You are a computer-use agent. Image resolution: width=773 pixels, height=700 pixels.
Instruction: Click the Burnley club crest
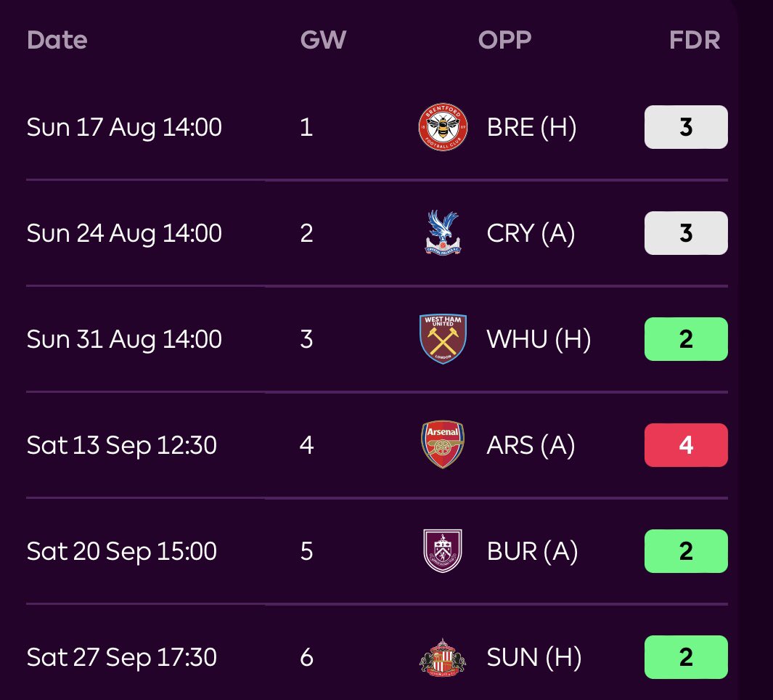[443, 551]
